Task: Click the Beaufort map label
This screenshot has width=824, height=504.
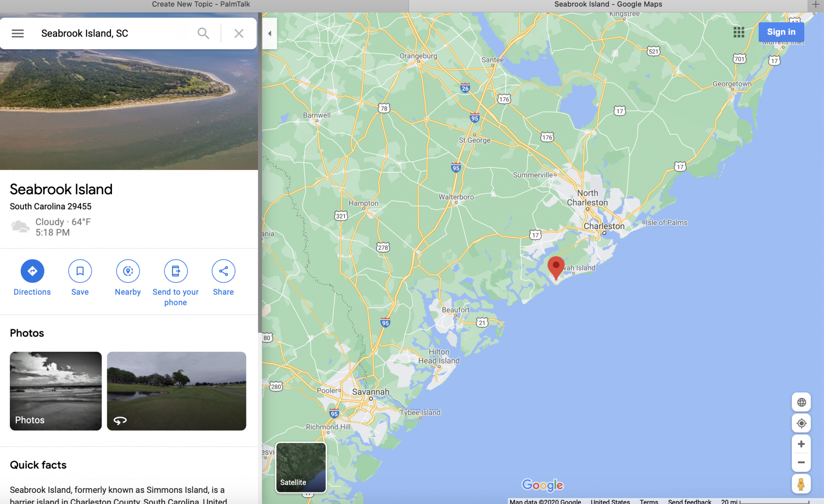Action: (x=456, y=310)
